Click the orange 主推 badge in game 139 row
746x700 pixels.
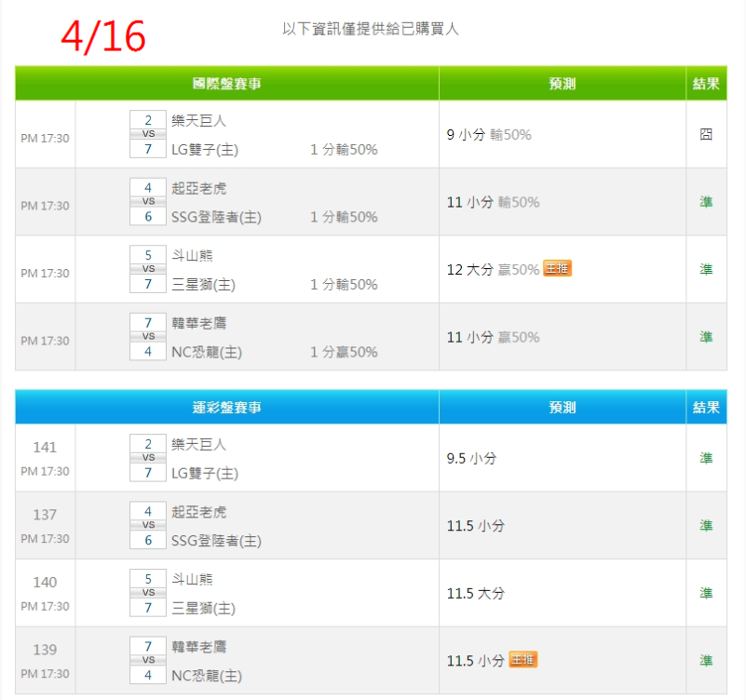pyautogui.click(x=522, y=660)
